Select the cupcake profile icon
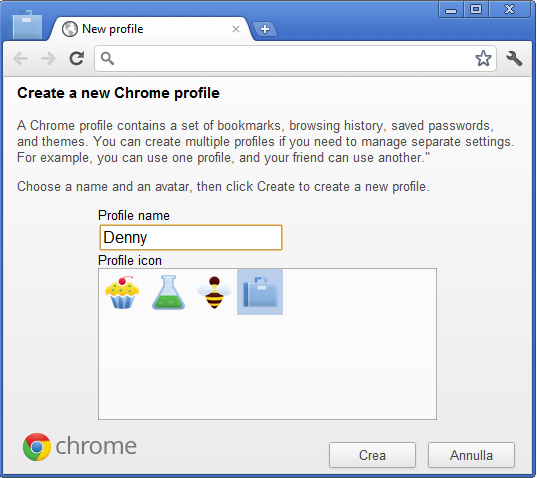 [122, 292]
